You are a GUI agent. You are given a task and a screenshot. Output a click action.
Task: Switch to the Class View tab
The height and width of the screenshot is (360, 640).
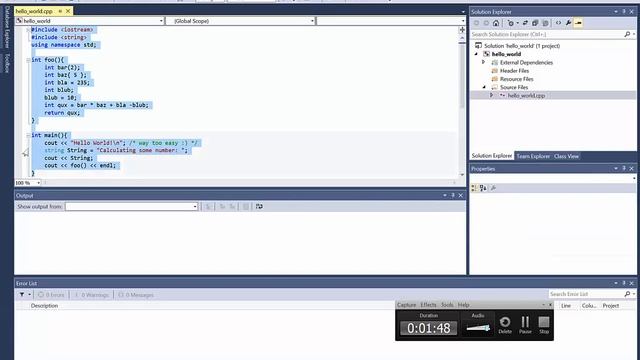tap(566, 156)
